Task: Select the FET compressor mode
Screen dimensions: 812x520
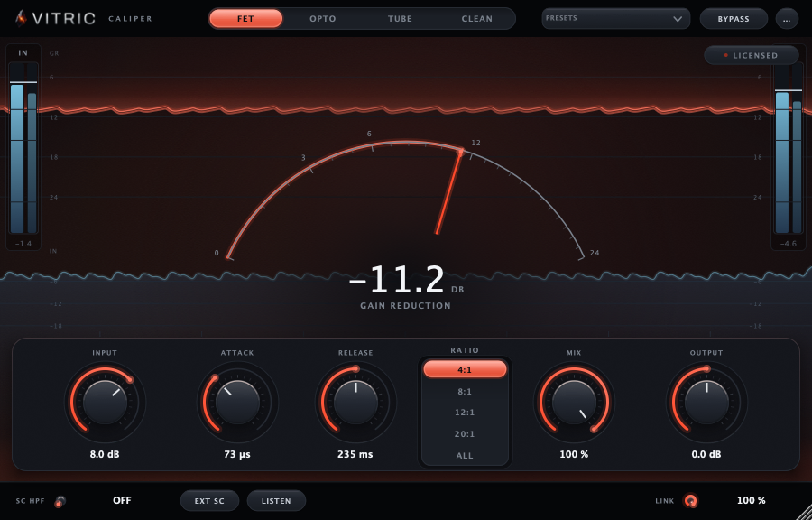Action: click(246, 19)
